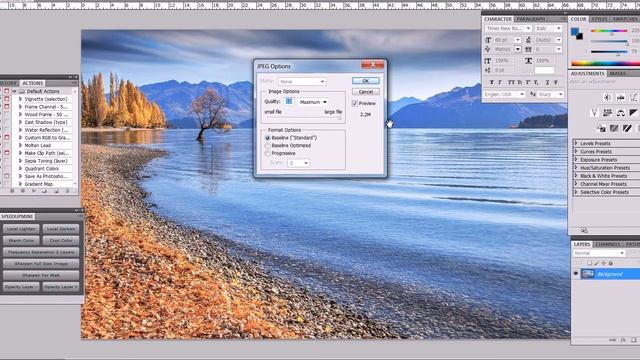Add a Hue/Saturation adjustment
The height and width of the screenshot is (360, 640).
[607, 113]
